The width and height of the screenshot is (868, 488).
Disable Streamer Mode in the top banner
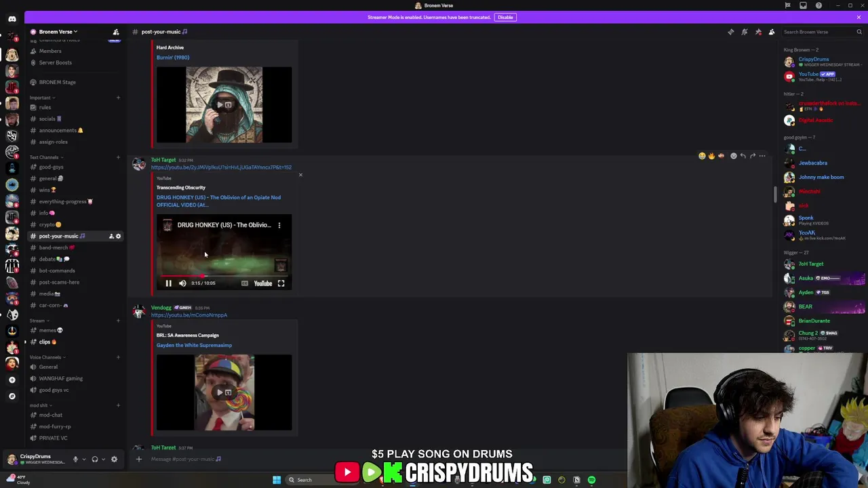tap(505, 17)
